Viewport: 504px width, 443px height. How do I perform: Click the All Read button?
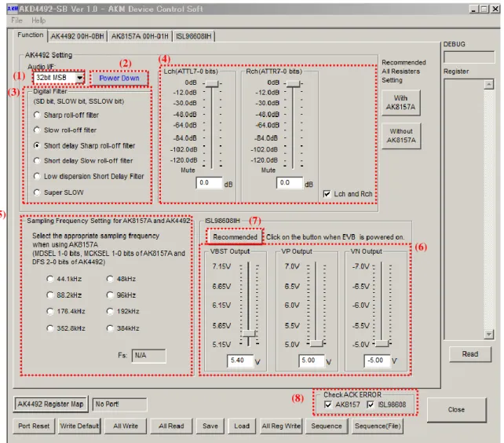[171, 426]
